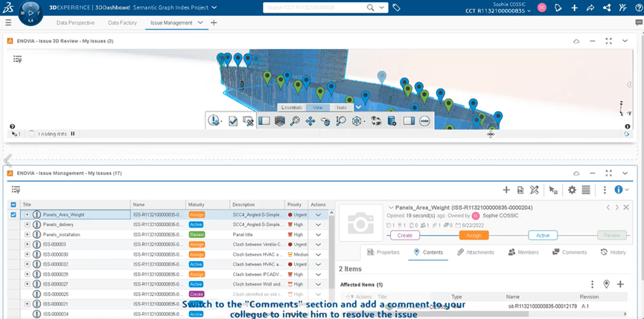Screen dimensions: 644x319
Task: Switch to the Data Factory tab
Action: tap(122, 23)
